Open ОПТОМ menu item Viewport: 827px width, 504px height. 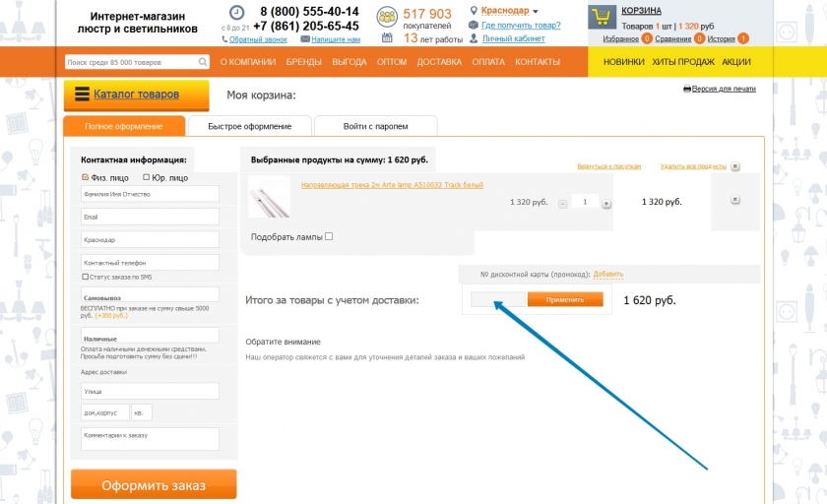(x=392, y=62)
